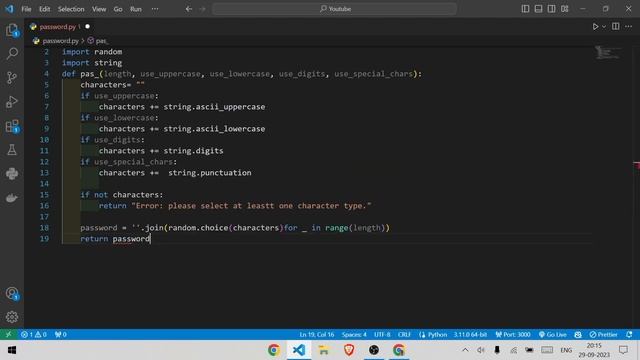Screen dimensions: 640x360
Task: Click password.py in the breadcrumb
Action: (60, 41)
